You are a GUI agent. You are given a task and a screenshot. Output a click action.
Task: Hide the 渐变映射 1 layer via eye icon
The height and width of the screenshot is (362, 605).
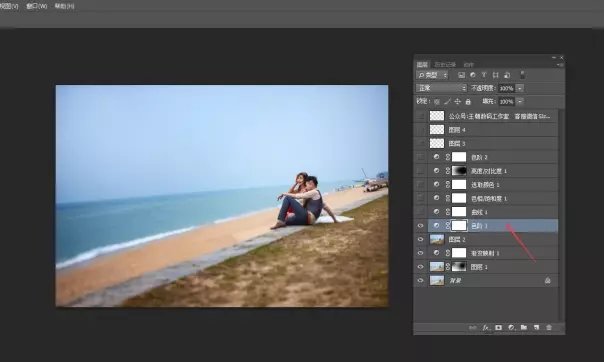421,253
